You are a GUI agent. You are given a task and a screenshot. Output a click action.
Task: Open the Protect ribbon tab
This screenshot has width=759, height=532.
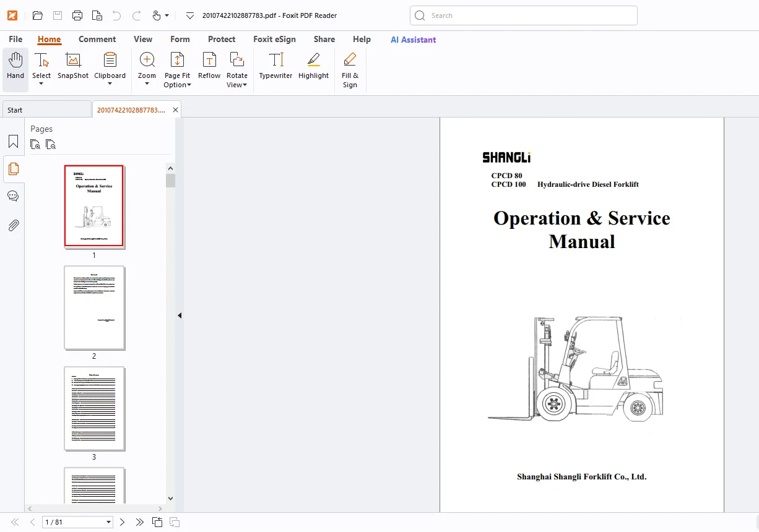[x=222, y=39]
